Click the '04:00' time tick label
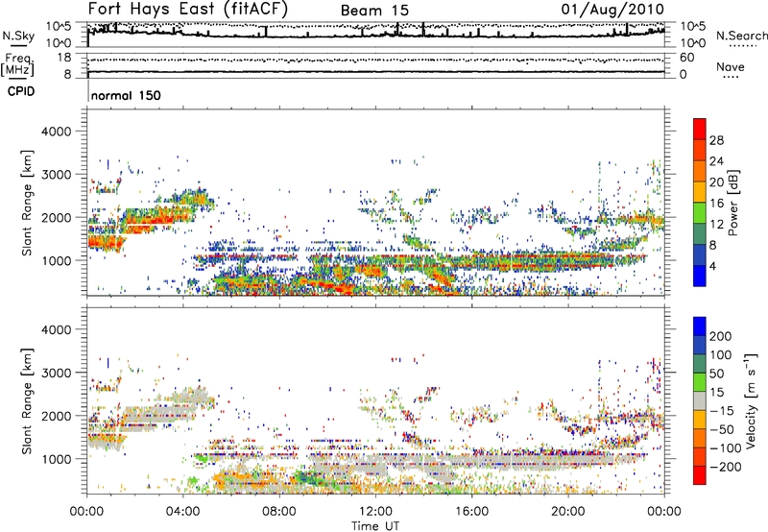768x532 pixels. coord(182,512)
